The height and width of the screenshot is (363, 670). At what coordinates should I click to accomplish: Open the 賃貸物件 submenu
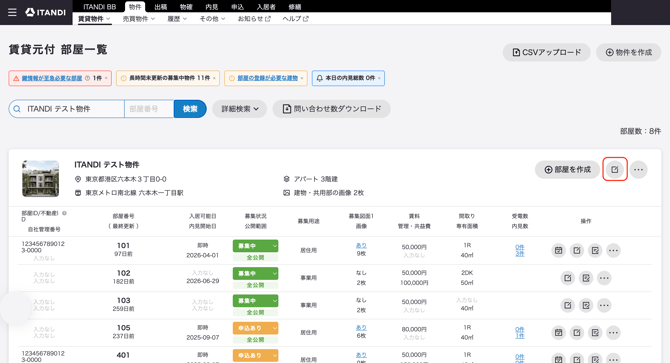point(94,19)
